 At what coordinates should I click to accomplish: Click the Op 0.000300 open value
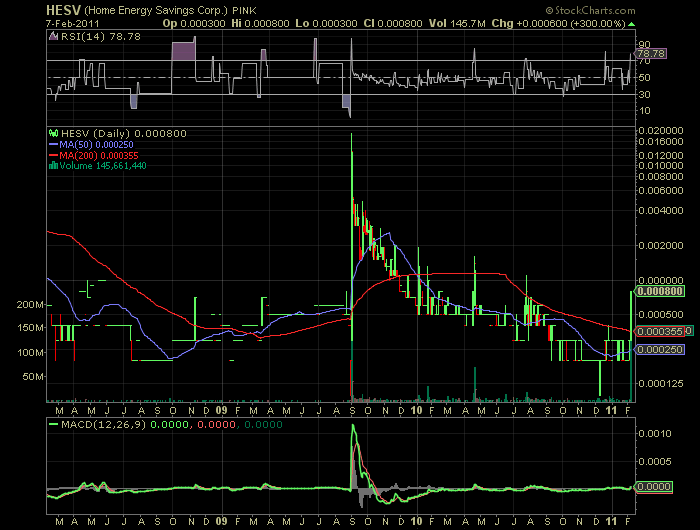click(194, 23)
